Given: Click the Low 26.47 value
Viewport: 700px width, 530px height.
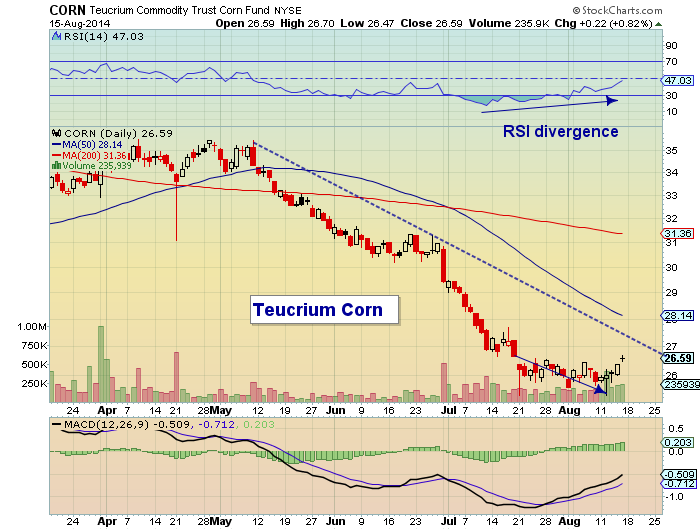Looking at the screenshot, I should point(367,24).
